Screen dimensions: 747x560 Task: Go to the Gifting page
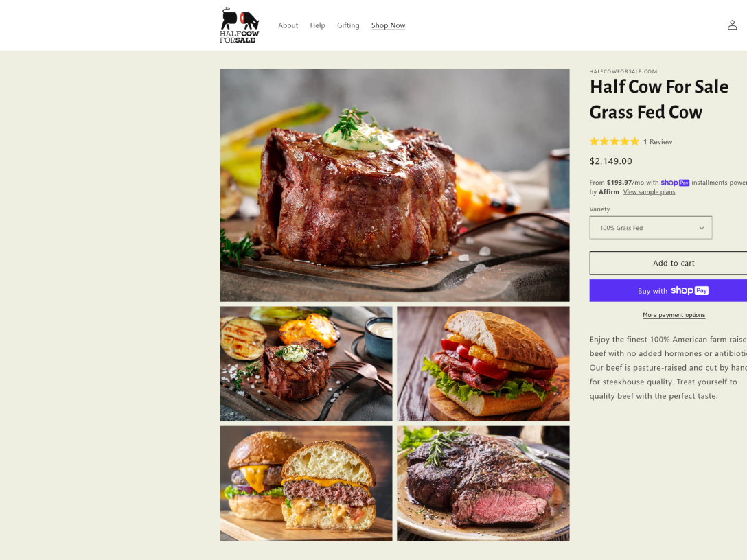click(x=348, y=25)
